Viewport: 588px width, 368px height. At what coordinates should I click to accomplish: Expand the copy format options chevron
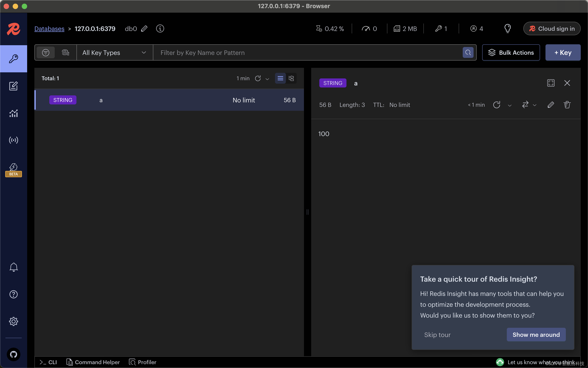tap(535, 105)
